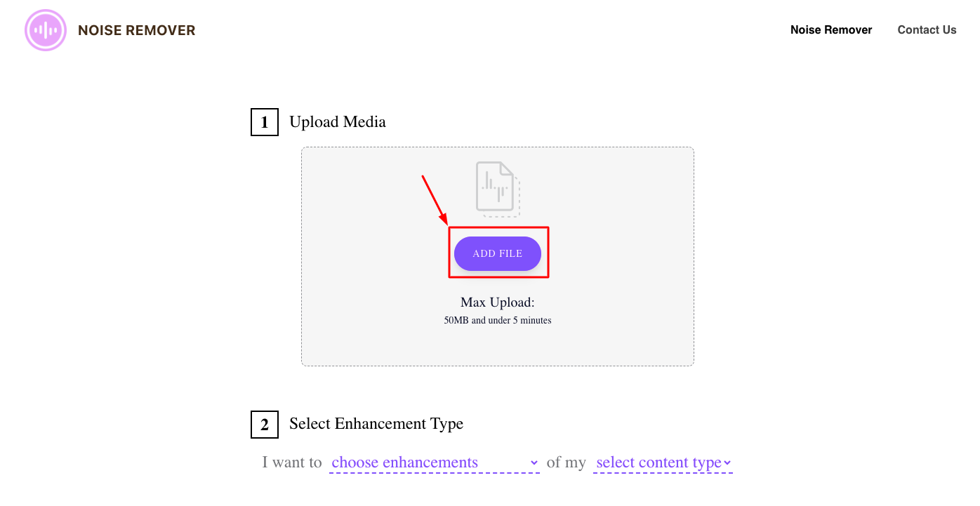
Task: Click the step 1 number box
Action: [265, 123]
